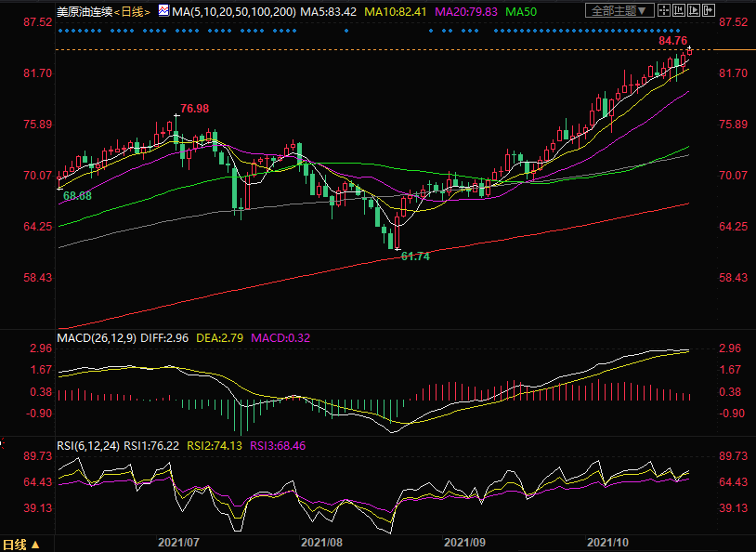Click the 61.74 low price label
The height and width of the screenshot is (552, 756).
pos(414,256)
